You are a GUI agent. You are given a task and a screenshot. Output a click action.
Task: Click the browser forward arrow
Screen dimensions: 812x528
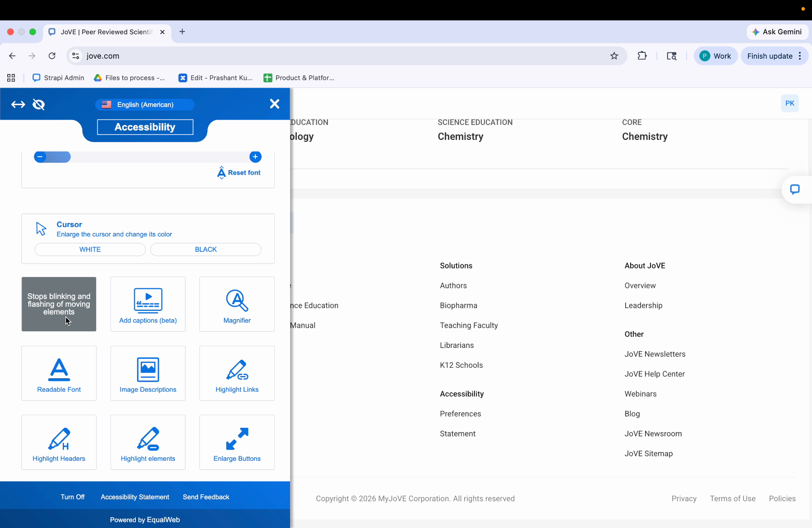tap(32, 56)
